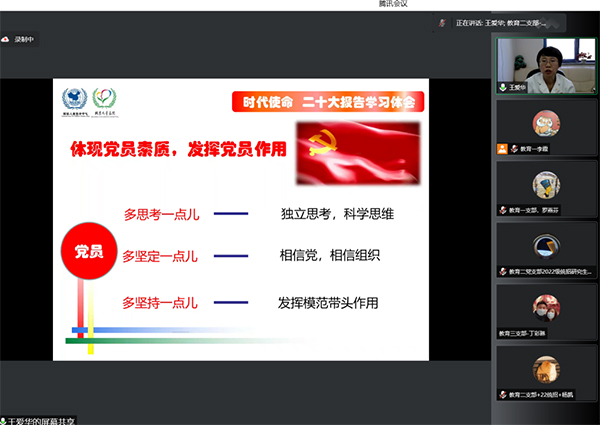Click the 录制中 recording label
Screen dimensions: 600x425
[x=24, y=39]
